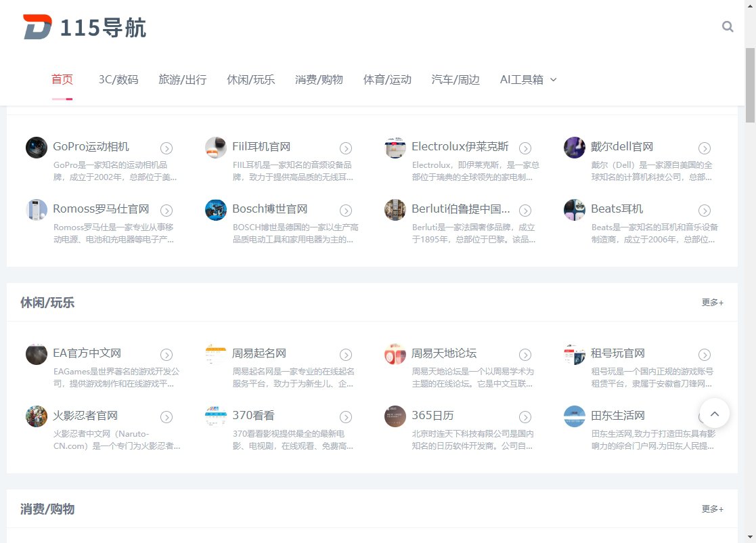The width and height of the screenshot is (756, 543).
Task: Click the back-to-top round button
Action: click(715, 413)
